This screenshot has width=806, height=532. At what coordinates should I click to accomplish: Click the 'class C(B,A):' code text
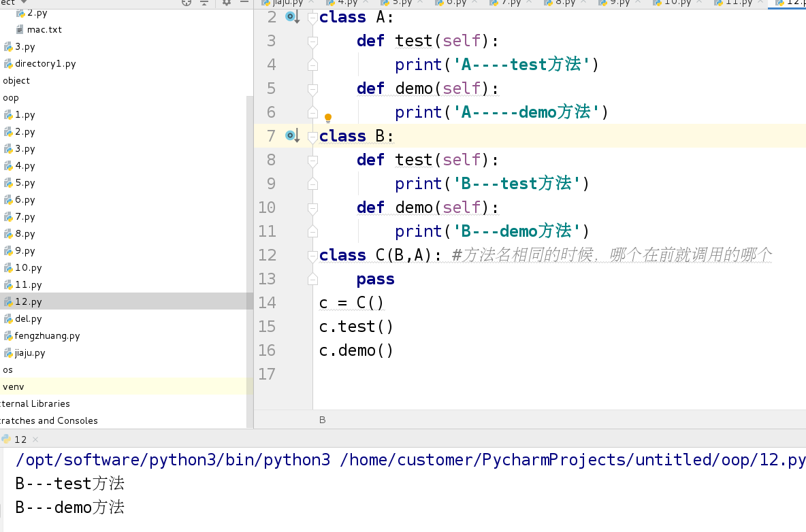click(x=380, y=255)
